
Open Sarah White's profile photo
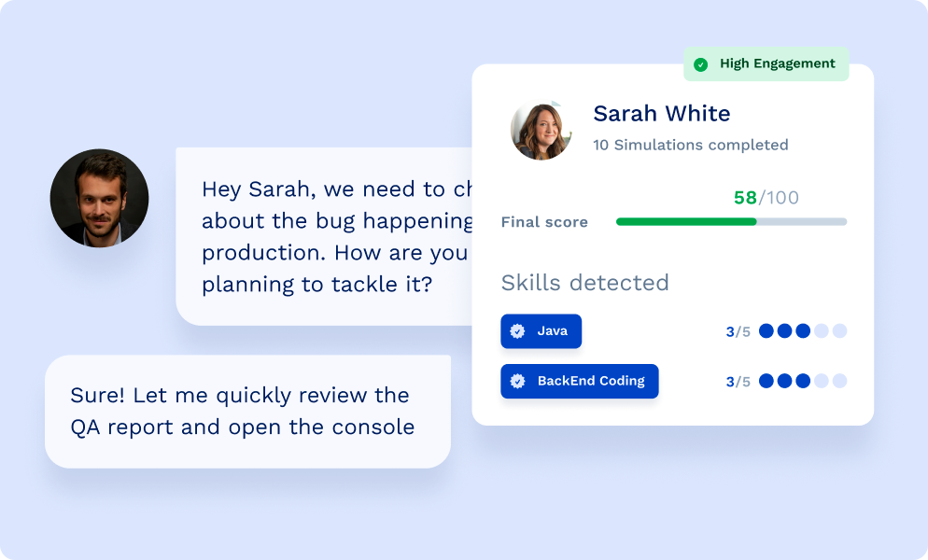click(541, 130)
